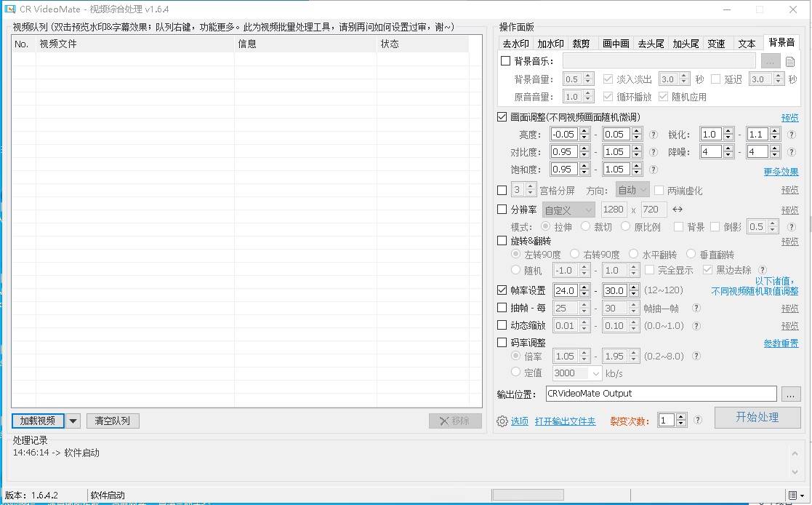
Task: Click the sharpen help question mark
Action: 792,135
